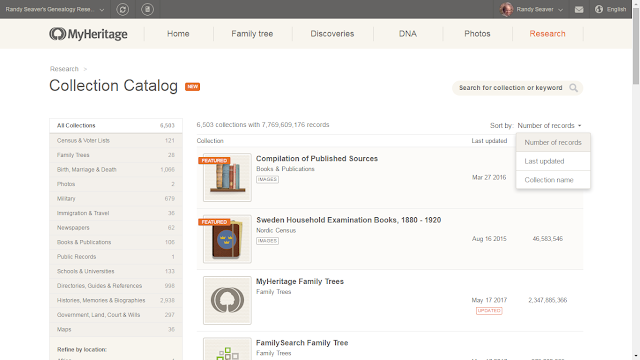This screenshot has width=640, height=360.
Task: Click the search magnifier icon
Action: (573, 88)
